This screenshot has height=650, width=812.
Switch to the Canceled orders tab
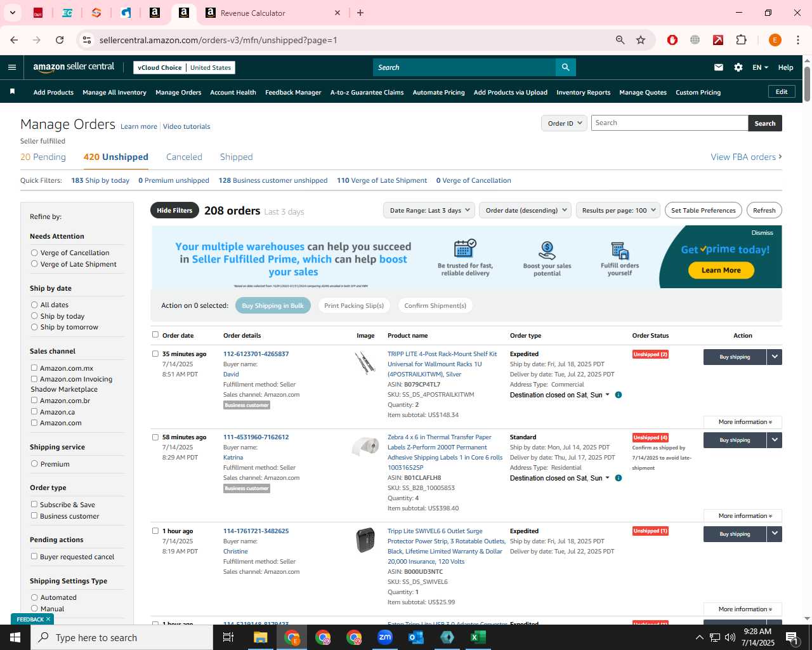184,157
